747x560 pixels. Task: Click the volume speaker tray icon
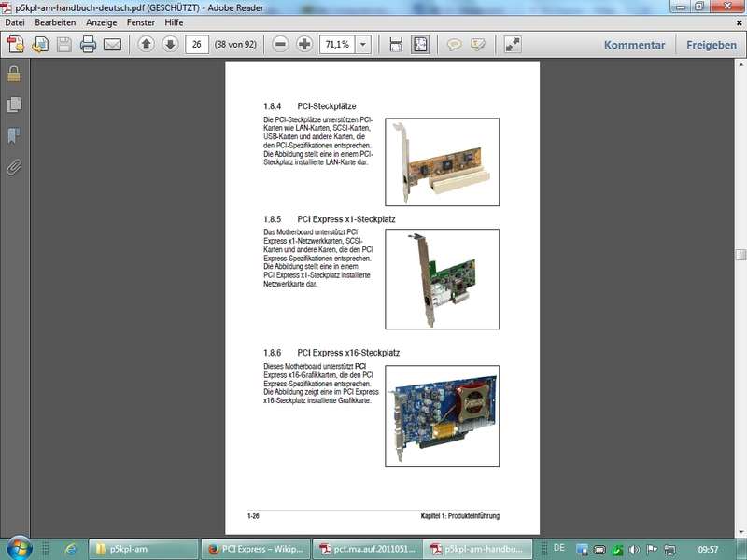[634, 550]
